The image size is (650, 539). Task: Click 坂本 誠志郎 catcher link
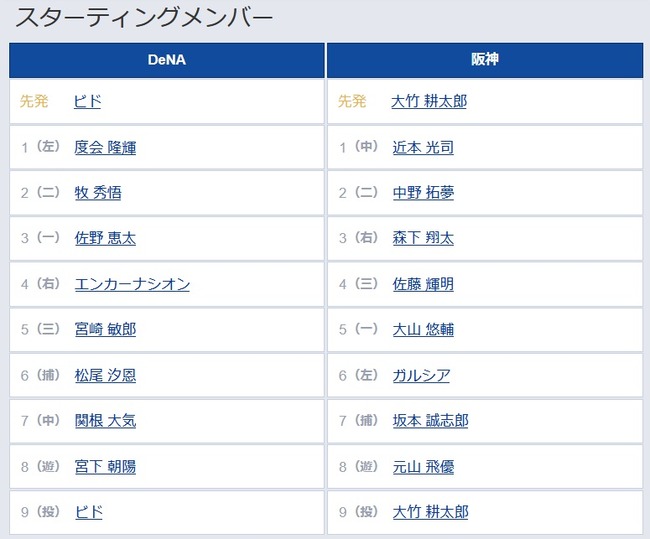[430, 421]
